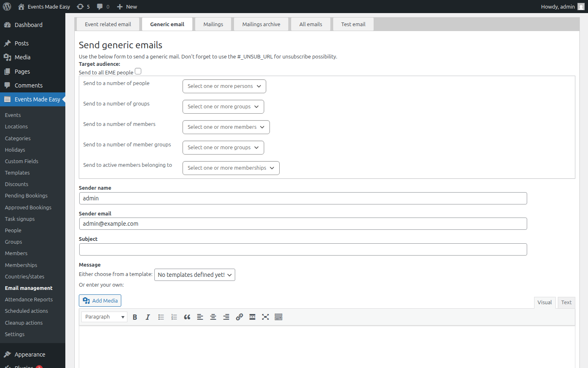Click the Add Media button

coord(100,300)
